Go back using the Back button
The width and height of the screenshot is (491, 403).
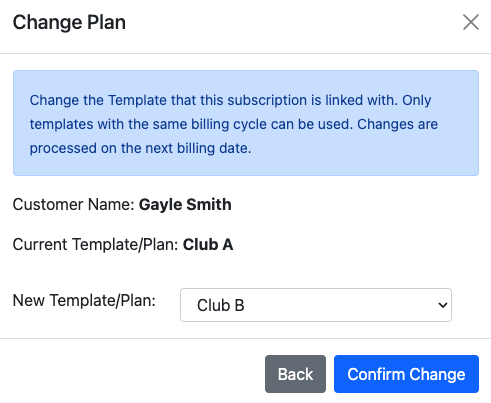coord(295,374)
